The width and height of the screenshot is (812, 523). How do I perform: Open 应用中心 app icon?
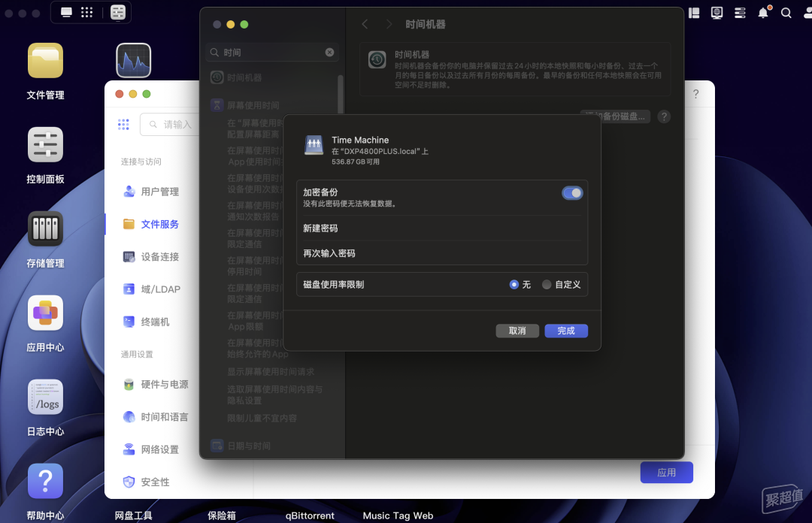pos(46,313)
